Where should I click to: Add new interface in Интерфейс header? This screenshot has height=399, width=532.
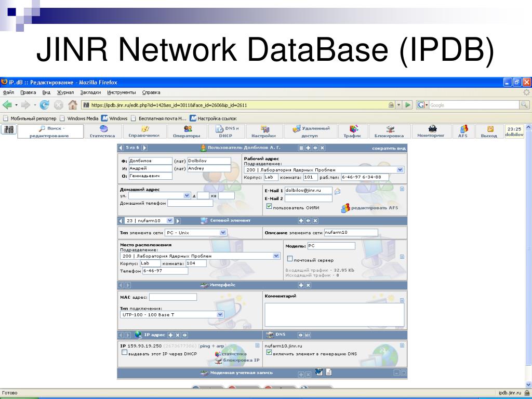[x=301, y=285]
